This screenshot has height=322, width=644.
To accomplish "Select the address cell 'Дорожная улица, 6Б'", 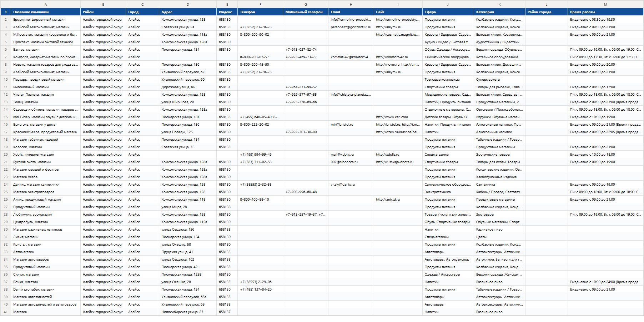I will coord(188,87).
